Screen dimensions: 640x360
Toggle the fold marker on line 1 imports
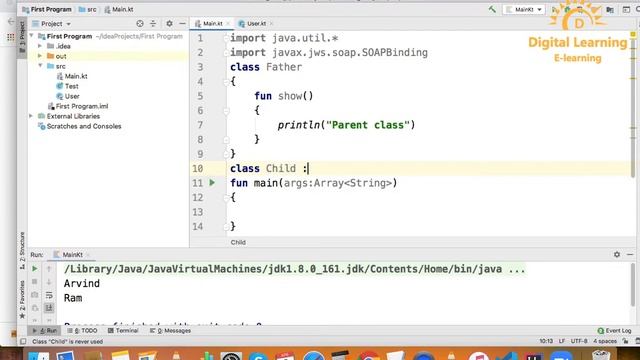226,38
